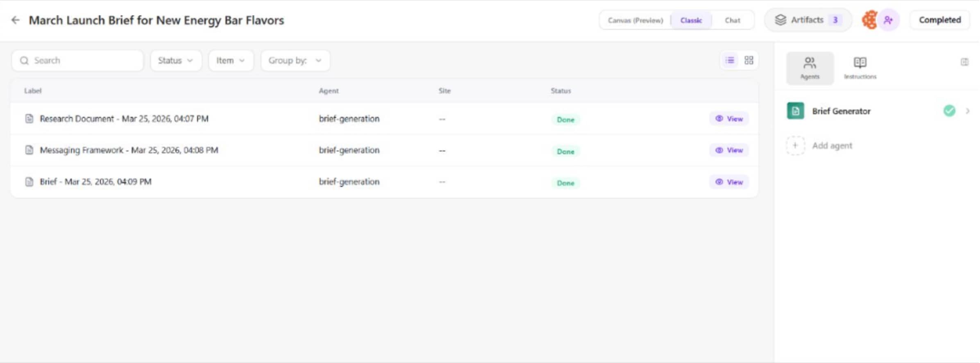Click Add agent text
The image size is (980, 363).
click(832, 145)
